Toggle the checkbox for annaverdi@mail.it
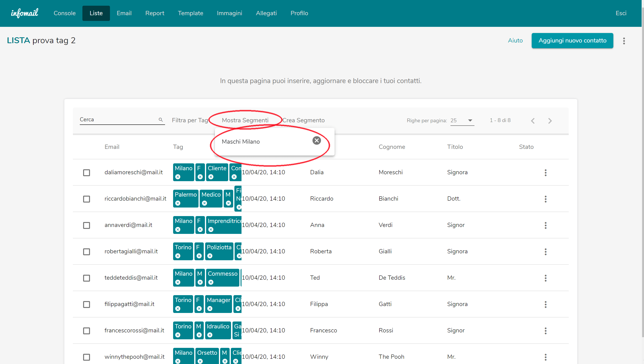Viewport: 644px width, 364px height. coord(87,225)
